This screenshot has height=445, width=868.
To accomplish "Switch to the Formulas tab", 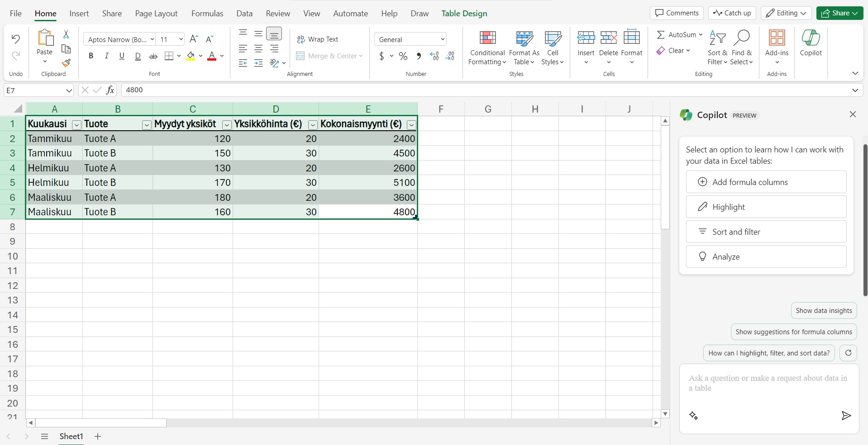I will pyautogui.click(x=207, y=14).
